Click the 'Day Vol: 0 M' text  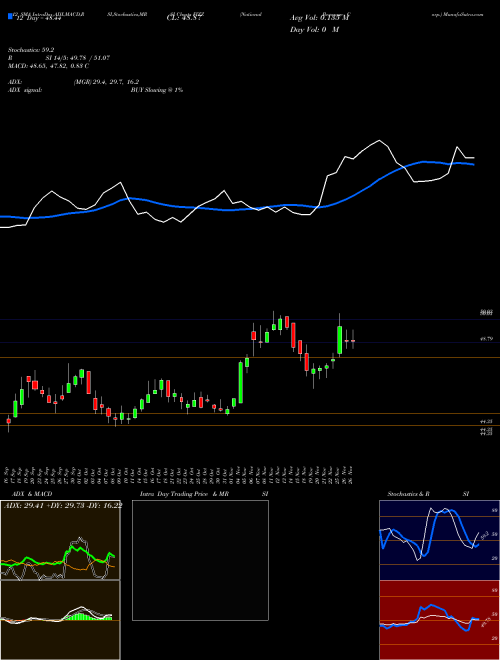(314, 30)
